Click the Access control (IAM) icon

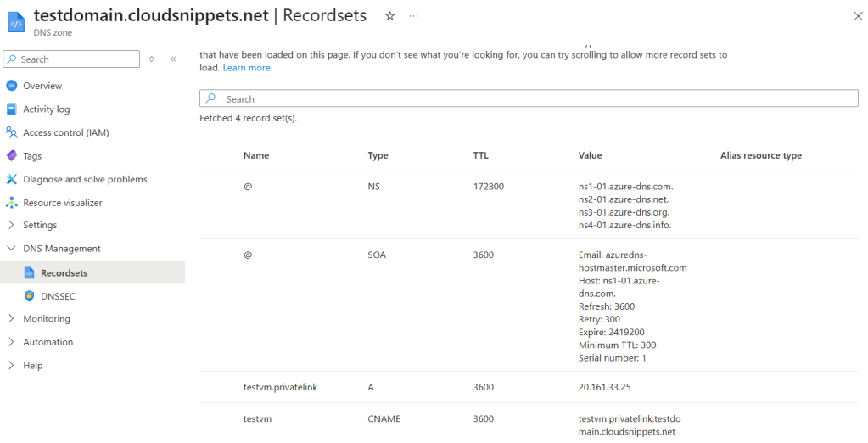[11, 132]
